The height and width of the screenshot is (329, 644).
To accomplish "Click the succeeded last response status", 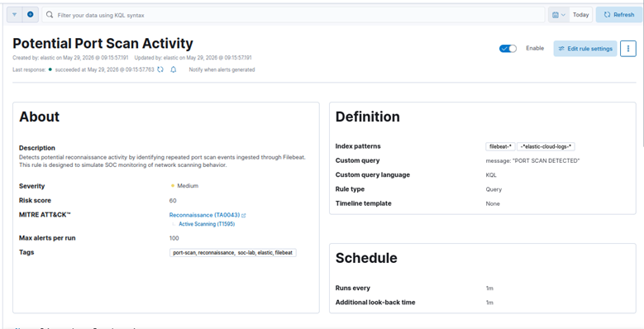I will coord(104,69).
